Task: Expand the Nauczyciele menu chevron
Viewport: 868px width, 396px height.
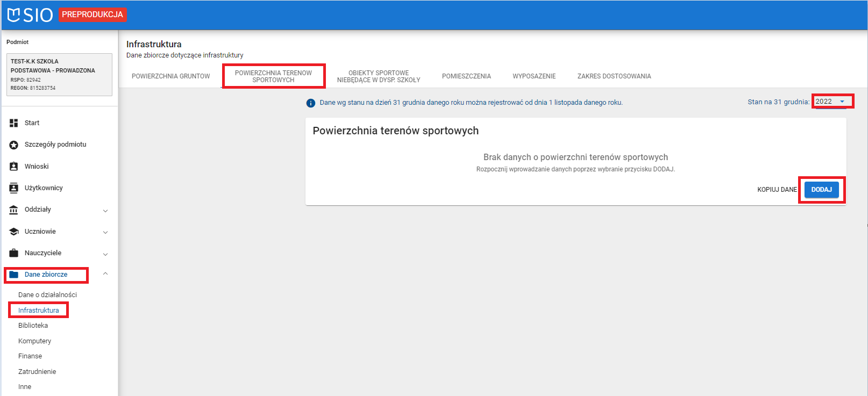Action: 105,254
